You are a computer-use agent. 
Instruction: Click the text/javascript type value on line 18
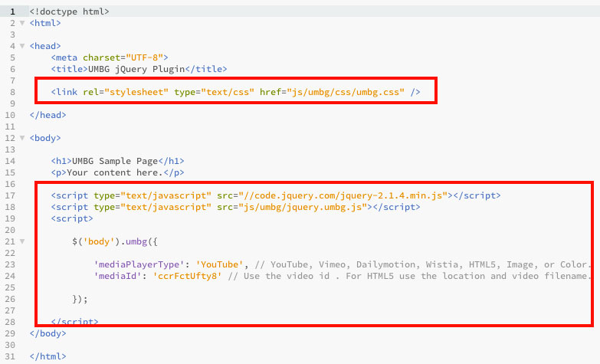pos(166,207)
